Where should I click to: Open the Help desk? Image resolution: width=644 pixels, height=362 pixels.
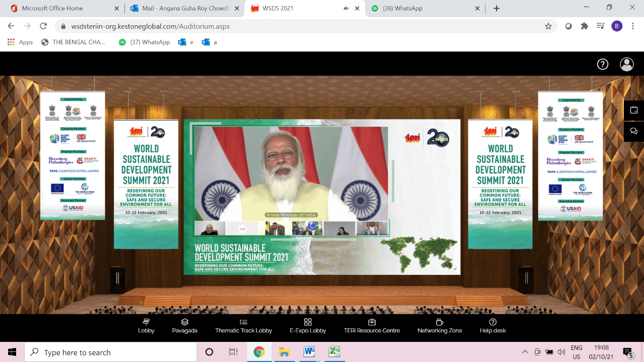[x=493, y=326]
